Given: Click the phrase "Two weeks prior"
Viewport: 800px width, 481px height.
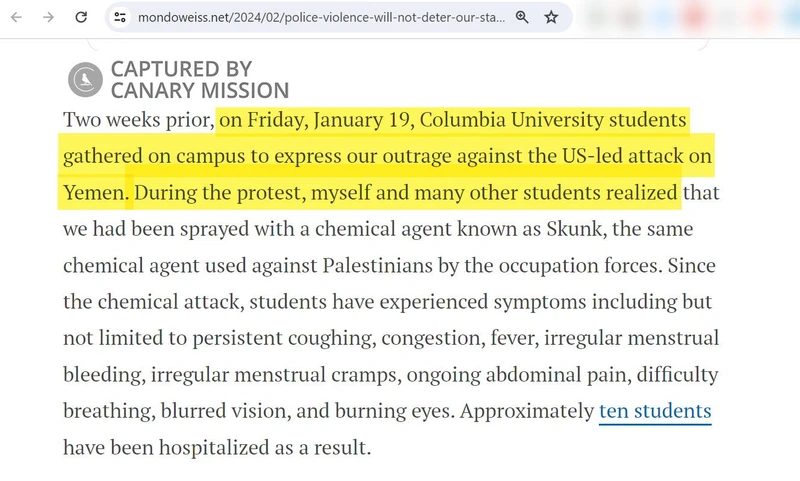Looking at the screenshot, I should point(137,120).
